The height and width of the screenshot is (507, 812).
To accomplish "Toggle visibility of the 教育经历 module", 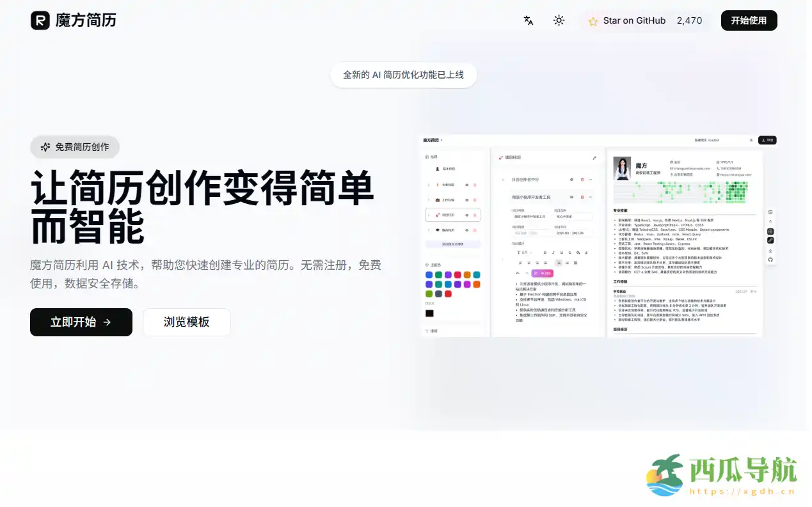I will (466, 230).
